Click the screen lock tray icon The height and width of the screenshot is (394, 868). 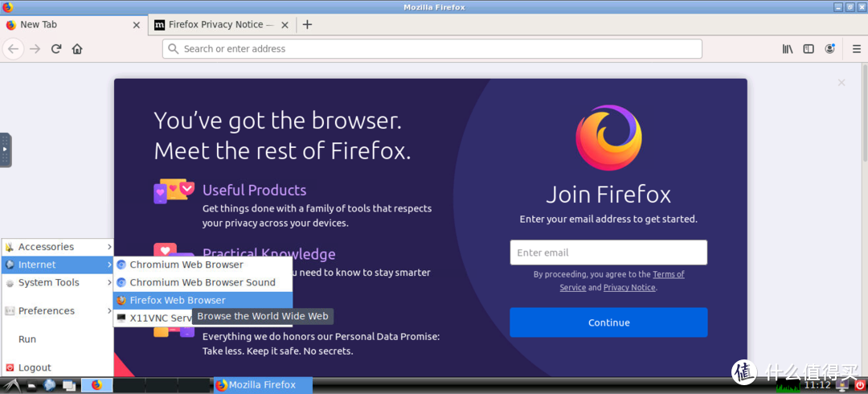tap(842, 385)
